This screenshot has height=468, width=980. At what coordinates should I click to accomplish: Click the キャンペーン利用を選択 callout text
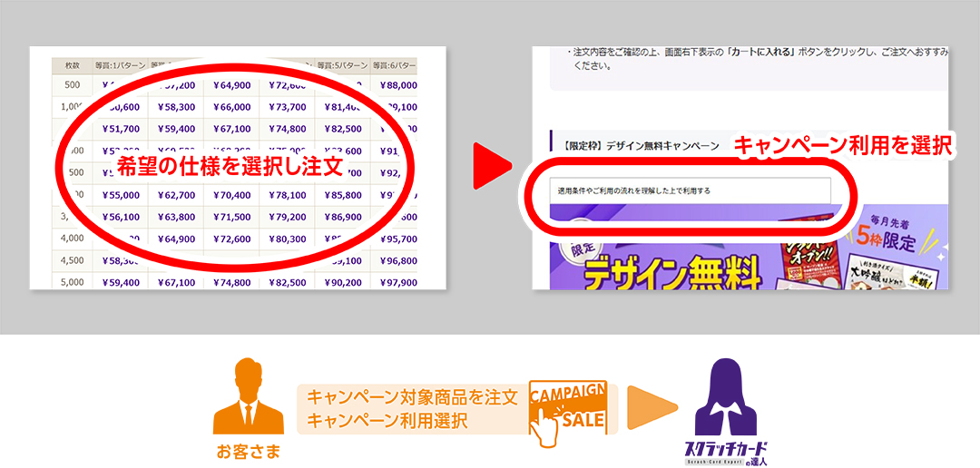pyautogui.click(x=841, y=145)
